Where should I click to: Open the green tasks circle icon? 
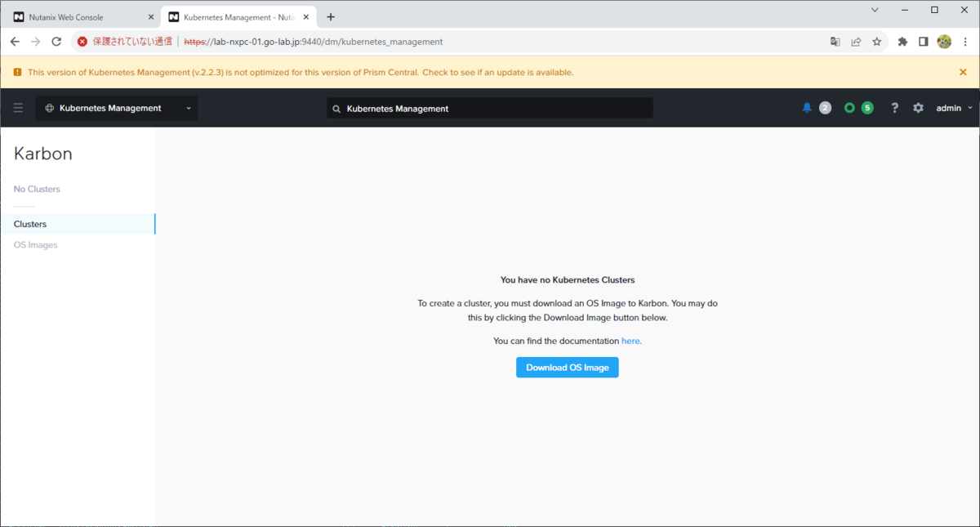coord(849,108)
